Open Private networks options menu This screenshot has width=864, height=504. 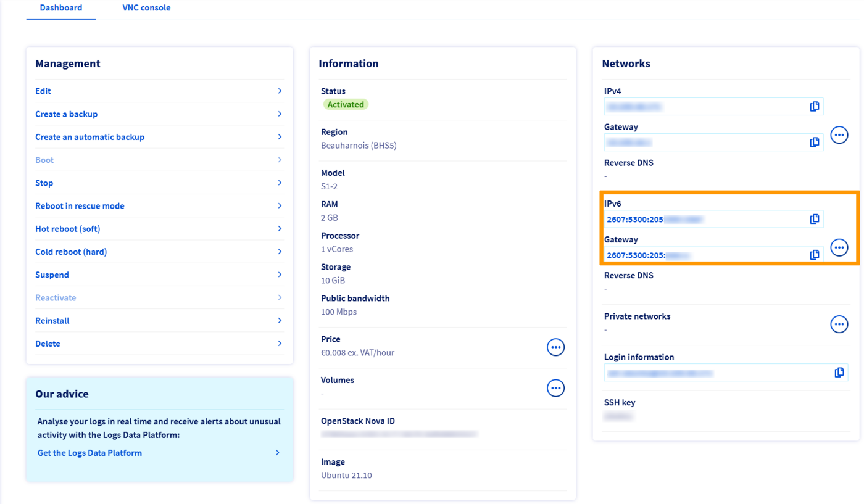tap(839, 324)
